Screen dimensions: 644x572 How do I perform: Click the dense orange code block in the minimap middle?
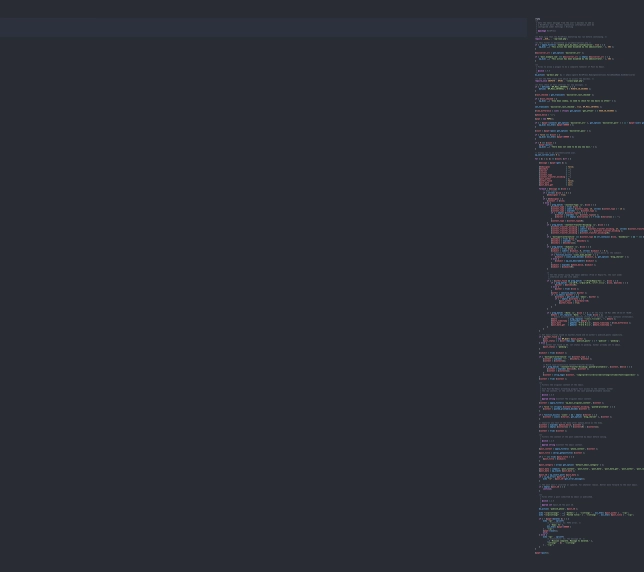tap(575, 231)
